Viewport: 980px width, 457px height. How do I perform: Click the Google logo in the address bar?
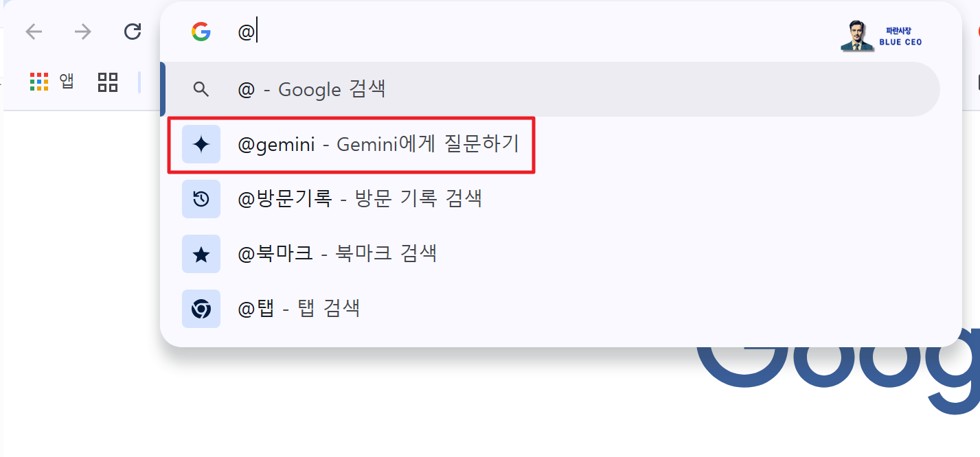202,31
